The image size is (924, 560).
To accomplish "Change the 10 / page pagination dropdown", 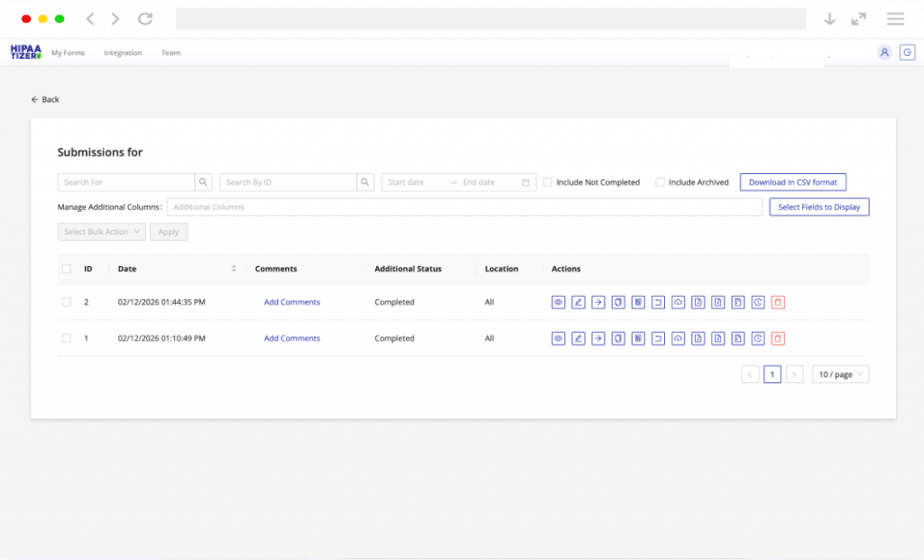I will coord(840,373).
